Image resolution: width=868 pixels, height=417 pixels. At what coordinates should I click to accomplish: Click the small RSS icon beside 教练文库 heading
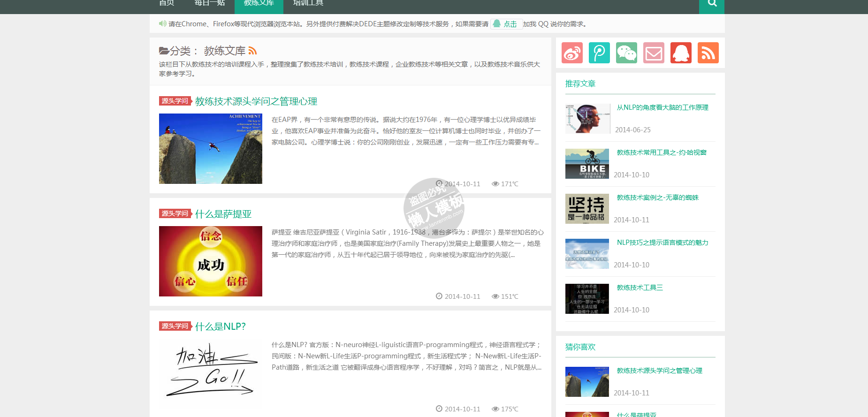click(x=252, y=51)
